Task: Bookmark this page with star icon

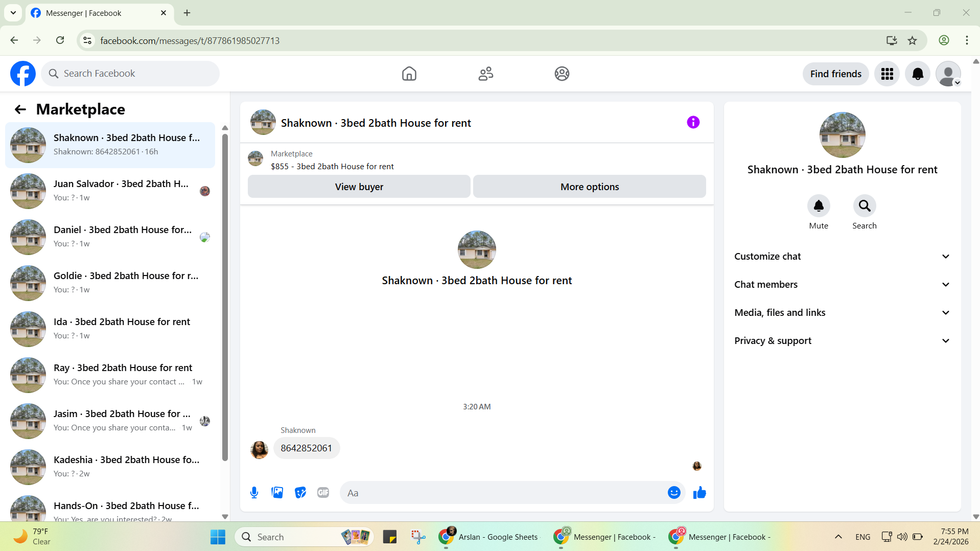Action: pyautogui.click(x=912, y=40)
